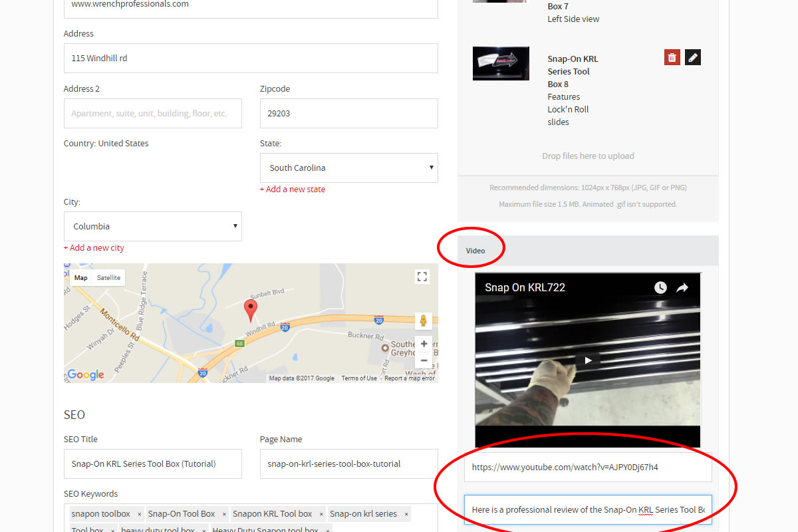Click the Zipcode field showing 29203

[x=349, y=113]
